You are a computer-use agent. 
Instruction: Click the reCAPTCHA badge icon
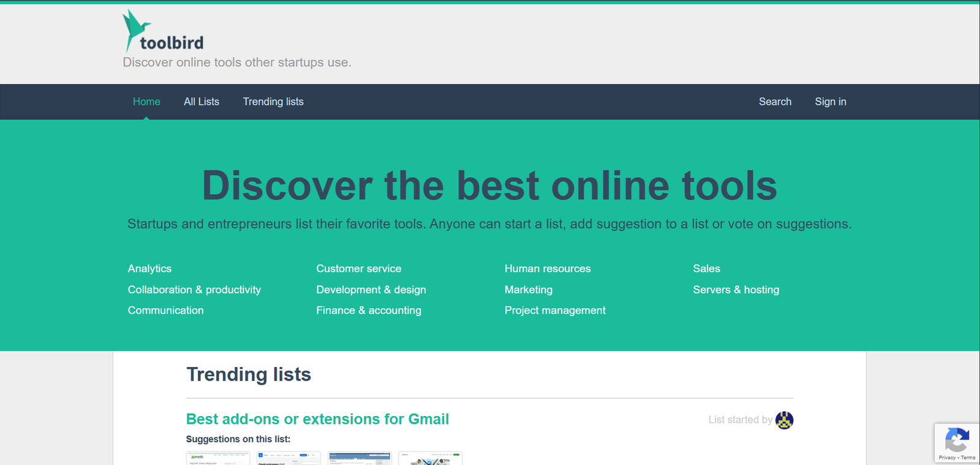click(x=957, y=439)
